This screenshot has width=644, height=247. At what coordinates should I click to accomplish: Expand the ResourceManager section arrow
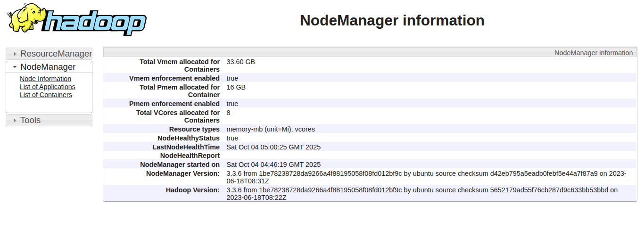(15, 54)
